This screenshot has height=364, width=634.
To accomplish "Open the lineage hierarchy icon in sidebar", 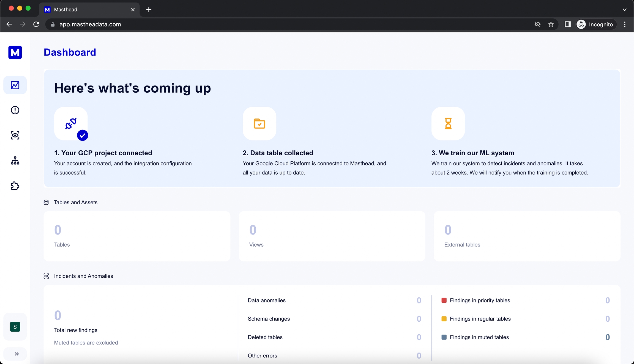I will click(x=15, y=161).
